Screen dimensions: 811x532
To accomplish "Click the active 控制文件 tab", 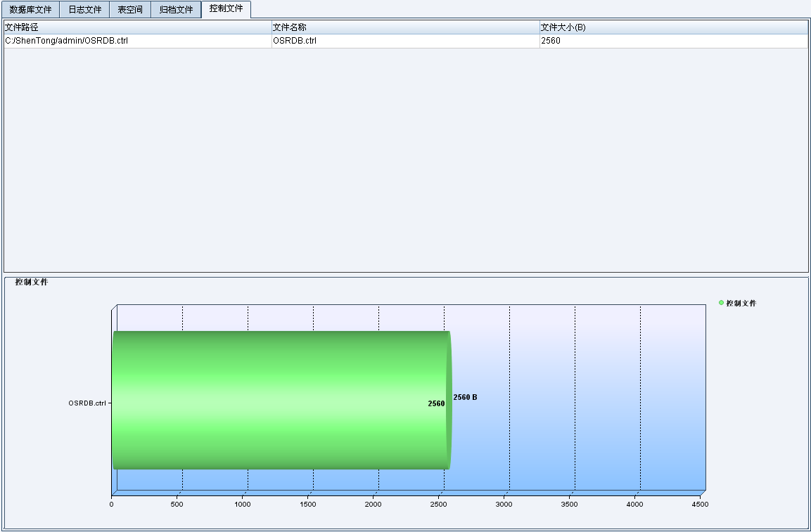I will coord(226,9).
